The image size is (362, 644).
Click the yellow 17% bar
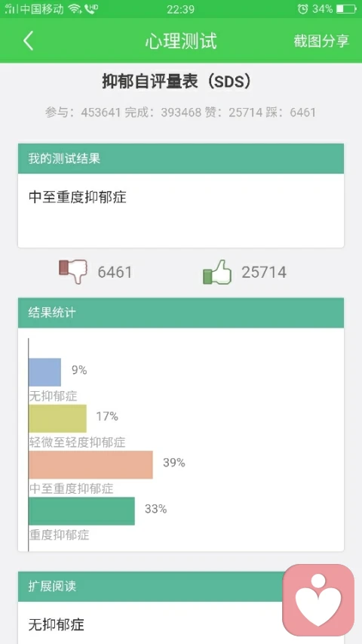click(57, 418)
